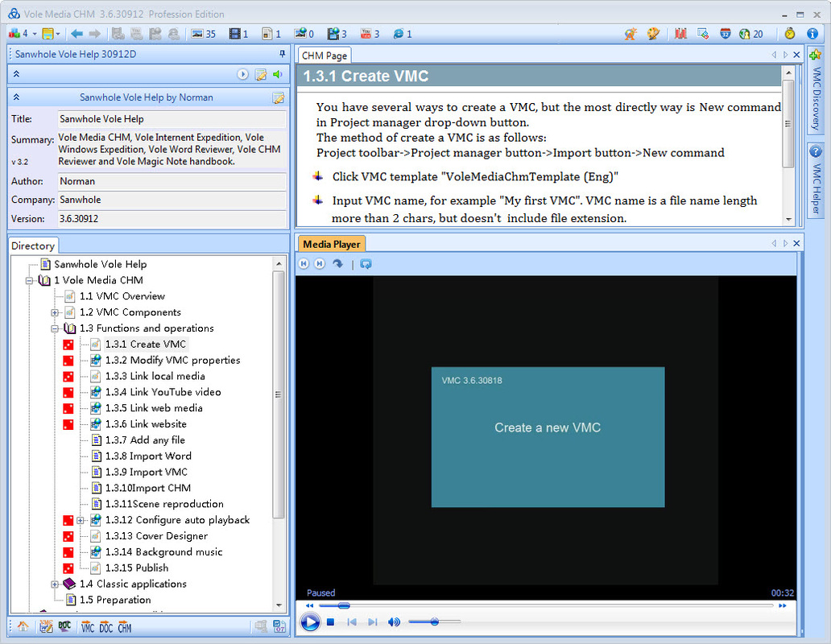Click the media player loop screen icon
831x644 pixels.
[366, 264]
